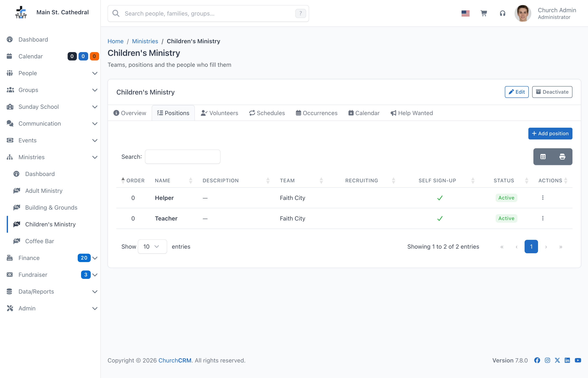Focus the global people search box
The image size is (588, 378).
click(208, 13)
